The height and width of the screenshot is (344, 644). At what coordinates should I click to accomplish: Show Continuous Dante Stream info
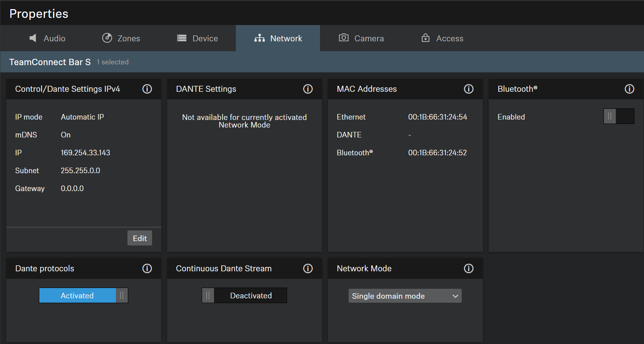(x=308, y=269)
